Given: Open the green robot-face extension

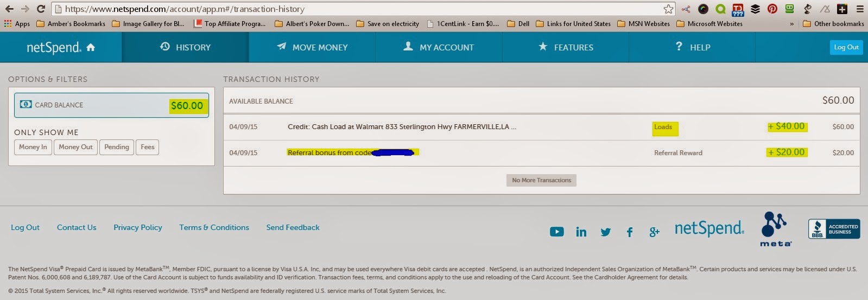Looking at the screenshot, I should click(x=790, y=9).
